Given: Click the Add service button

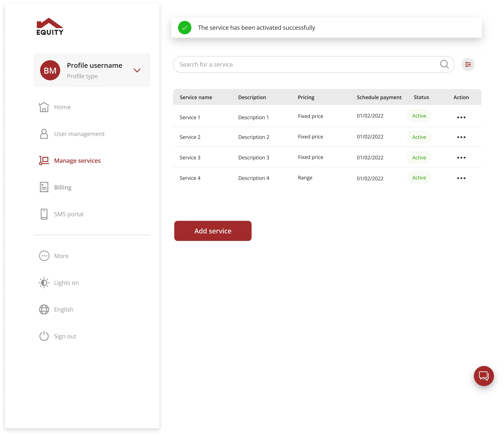Looking at the screenshot, I should (213, 231).
